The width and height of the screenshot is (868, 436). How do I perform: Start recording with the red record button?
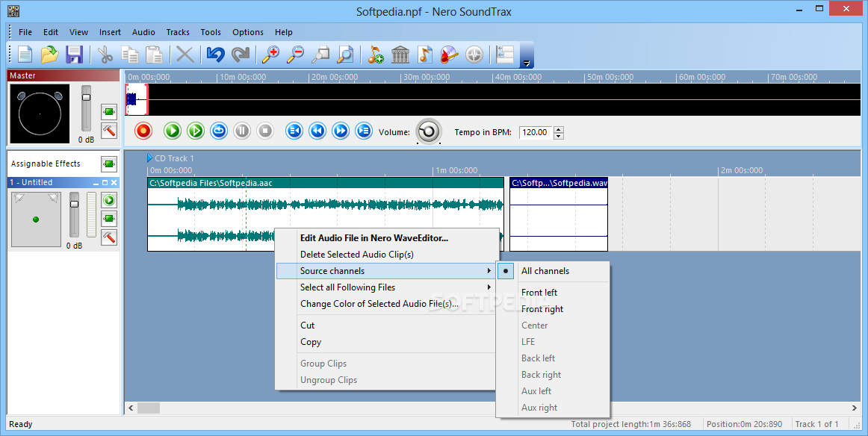[x=143, y=131]
